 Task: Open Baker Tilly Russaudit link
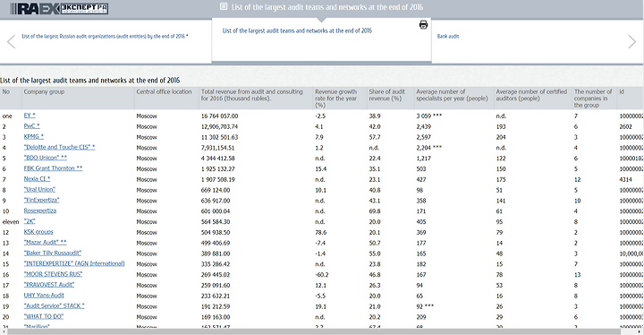[x=53, y=253]
